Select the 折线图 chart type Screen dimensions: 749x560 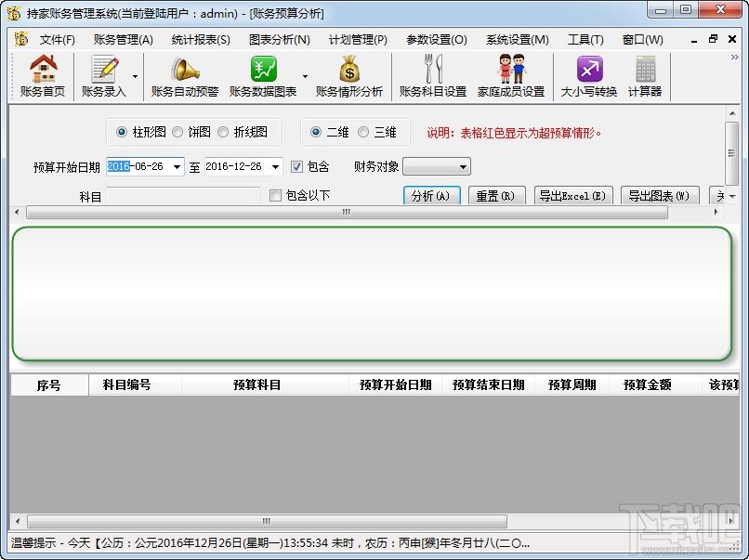click(x=243, y=132)
